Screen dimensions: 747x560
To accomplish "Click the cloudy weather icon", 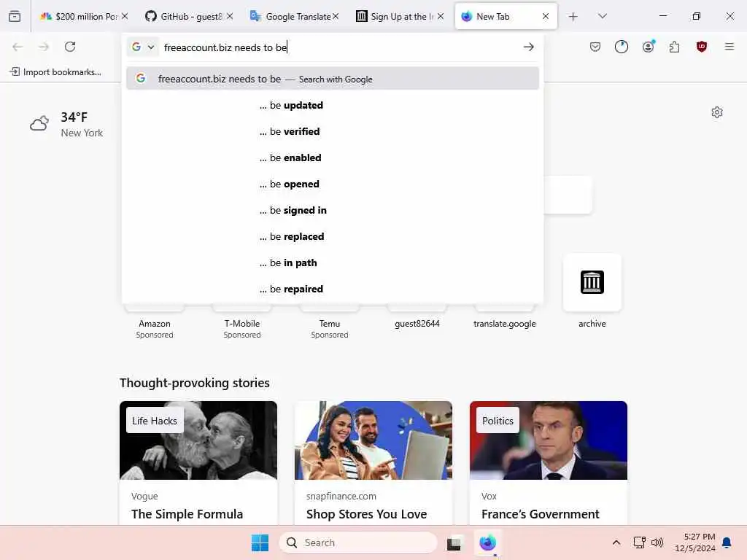I will point(39,123).
